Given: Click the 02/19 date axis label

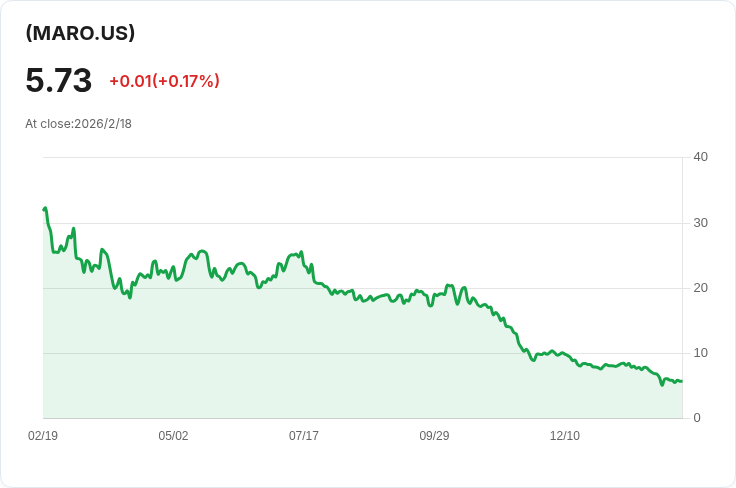Looking at the screenshot, I should pyautogui.click(x=43, y=436).
